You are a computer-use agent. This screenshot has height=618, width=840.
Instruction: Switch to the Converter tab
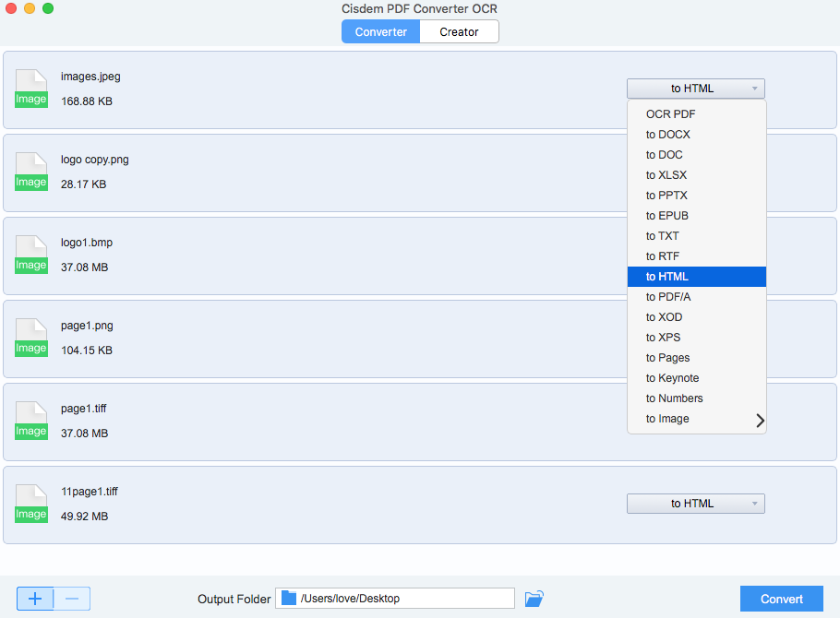tap(381, 31)
